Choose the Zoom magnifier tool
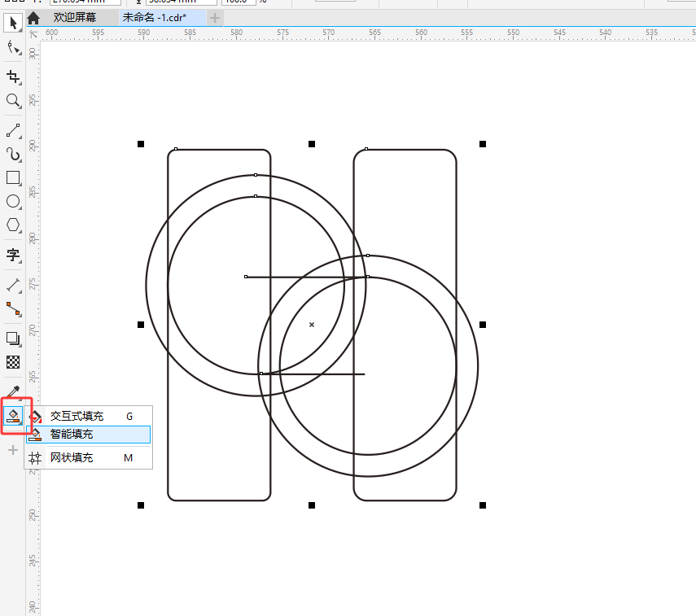Image resolution: width=696 pixels, height=616 pixels. click(x=13, y=101)
